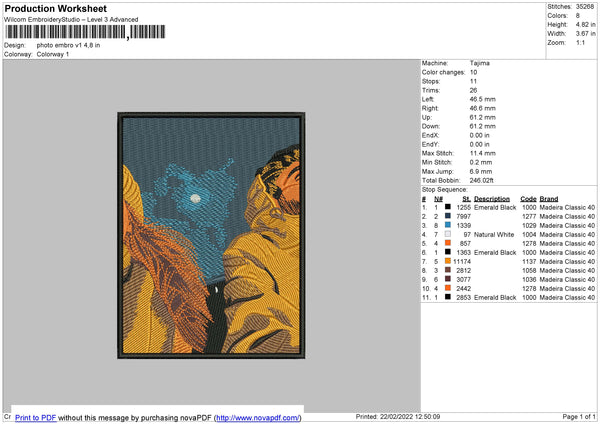Click the yellow-orange swatch in stop 7
The width and height of the screenshot is (600, 424).
coord(447,261)
